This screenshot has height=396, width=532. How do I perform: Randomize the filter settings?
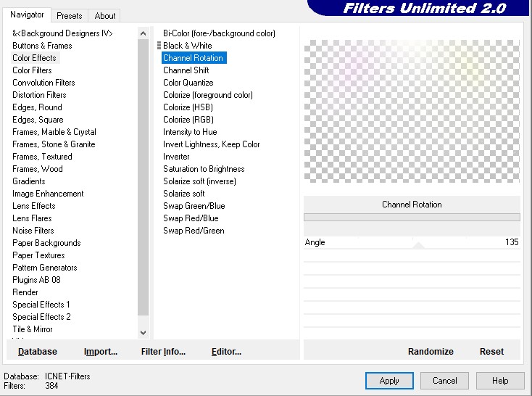[431, 352]
